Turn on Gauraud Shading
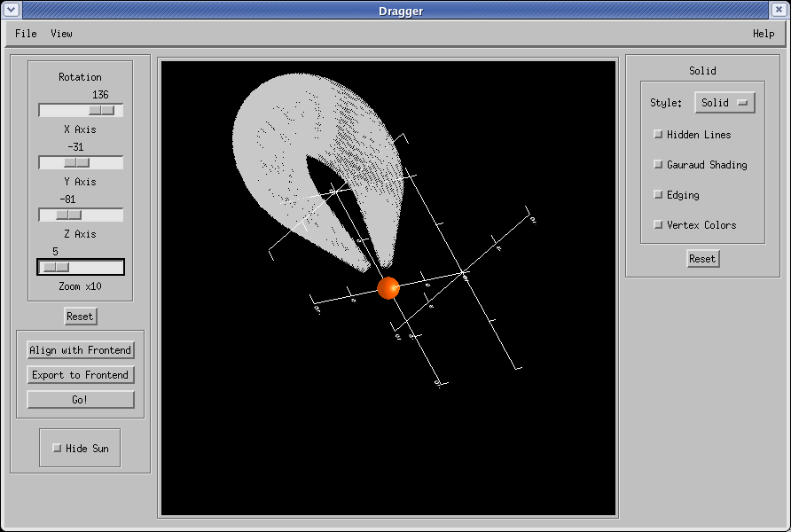The width and height of the screenshot is (791, 532). coord(658,165)
